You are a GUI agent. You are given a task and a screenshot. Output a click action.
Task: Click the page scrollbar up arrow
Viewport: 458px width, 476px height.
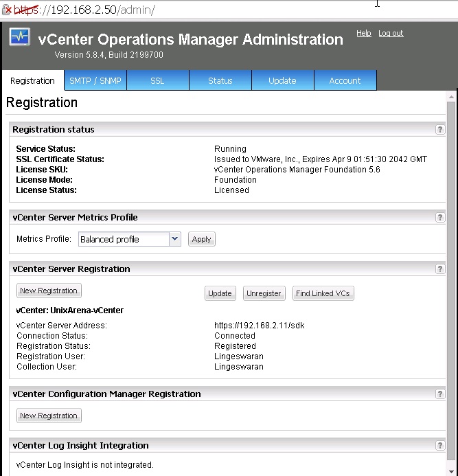(x=451, y=97)
